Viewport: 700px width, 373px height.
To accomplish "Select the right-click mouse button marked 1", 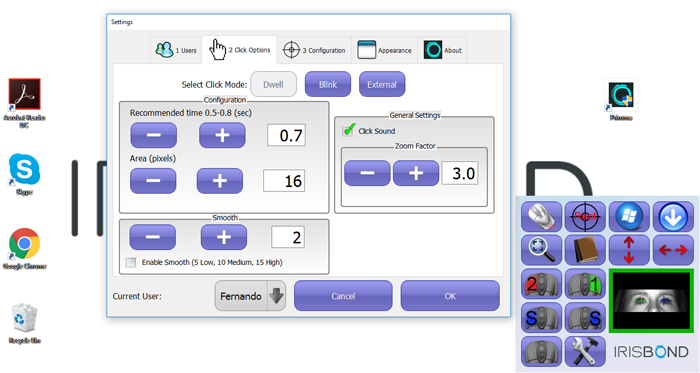I will click(x=585, y=284).
